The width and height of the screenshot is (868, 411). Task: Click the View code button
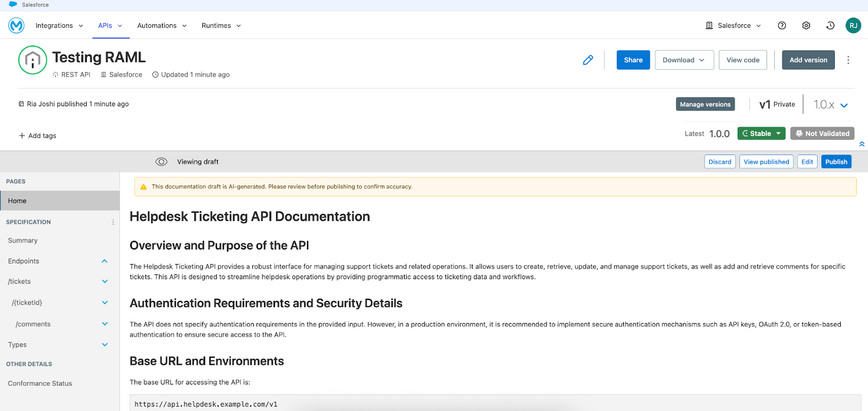point(743,60)
